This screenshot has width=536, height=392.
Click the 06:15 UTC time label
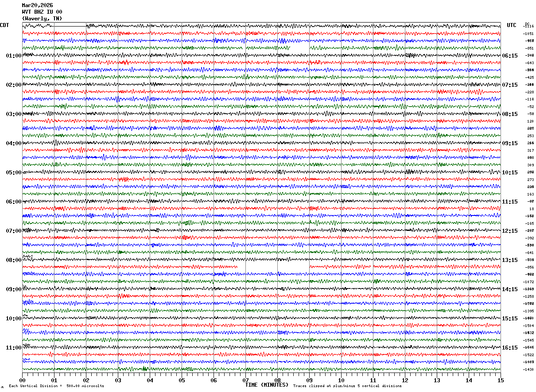click(510, 56)
